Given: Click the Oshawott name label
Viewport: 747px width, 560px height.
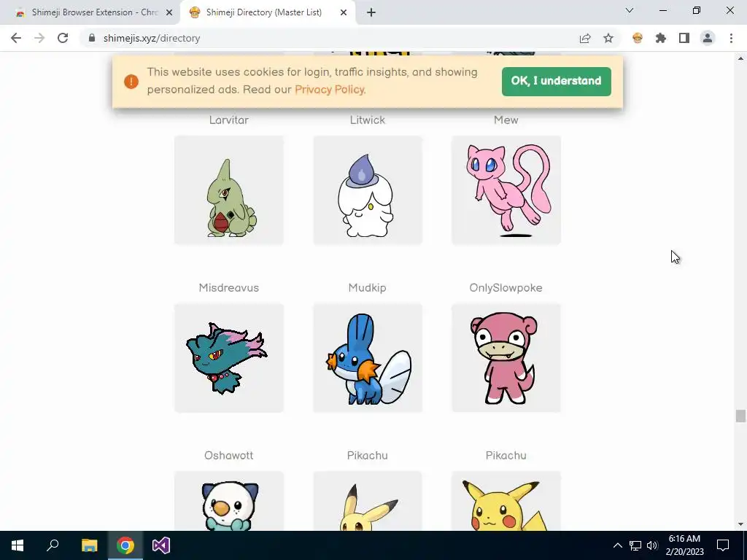Looking at the screenshot, I should click(x=228, y=455).
